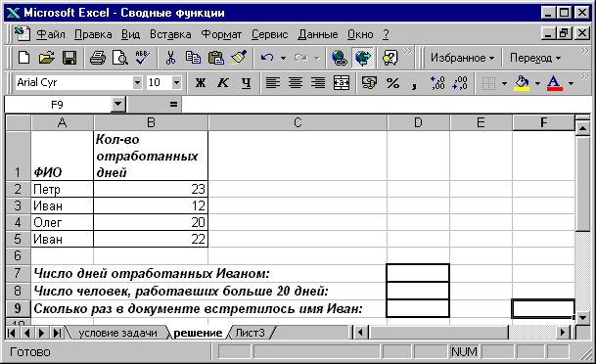Click the Open folder icon

[x=47, y=58]
